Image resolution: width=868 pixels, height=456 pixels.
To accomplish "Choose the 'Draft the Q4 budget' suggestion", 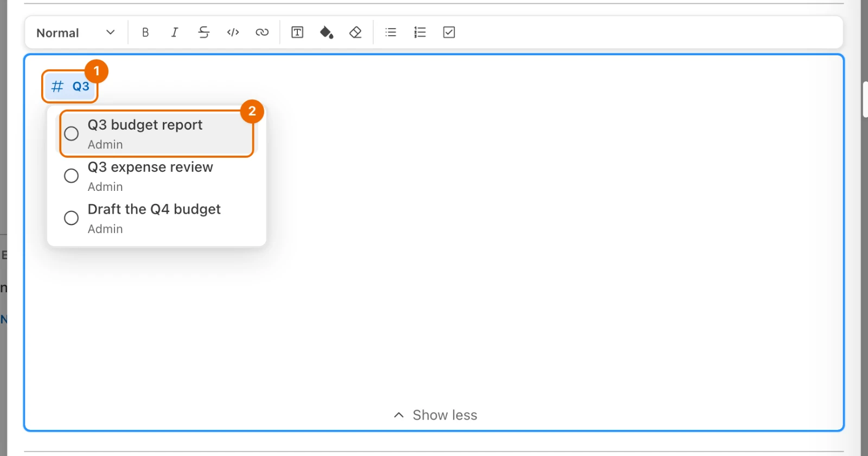I will pos(157,219).
